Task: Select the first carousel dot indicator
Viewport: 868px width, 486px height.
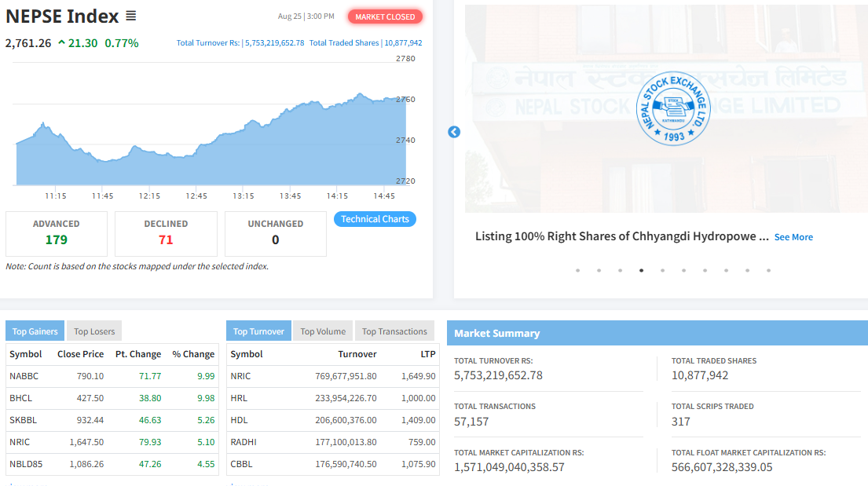Action: [577, 270]
